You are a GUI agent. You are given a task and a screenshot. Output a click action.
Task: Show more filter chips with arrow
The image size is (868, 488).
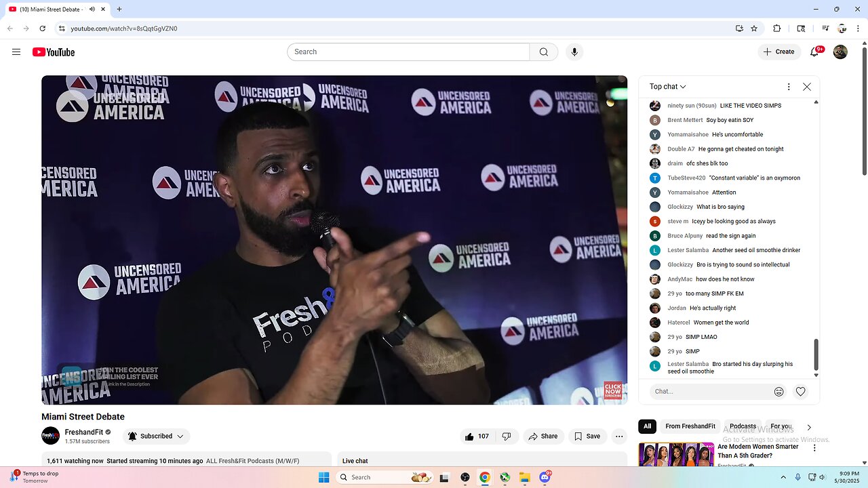tap(809, 427)
